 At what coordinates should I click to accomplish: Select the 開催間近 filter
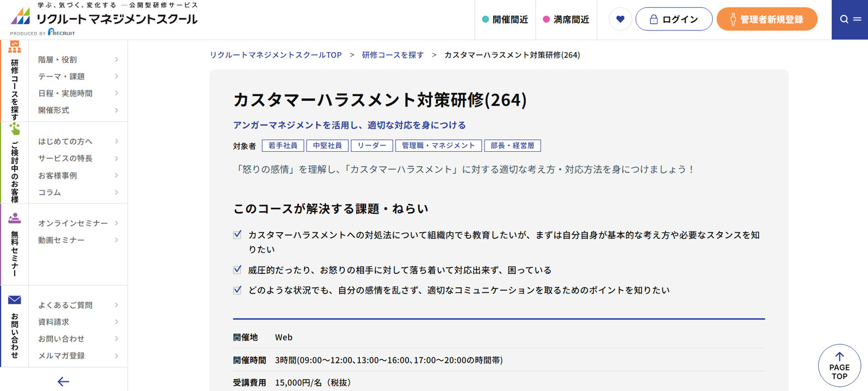pyautogui.click(x=505, y=20)
